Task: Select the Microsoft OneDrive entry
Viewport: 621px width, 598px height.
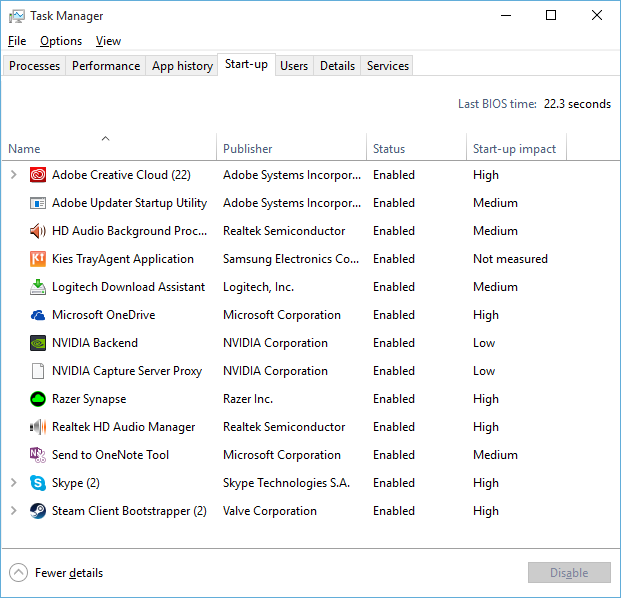Action: pyautogui.click(x=103, y=315)
